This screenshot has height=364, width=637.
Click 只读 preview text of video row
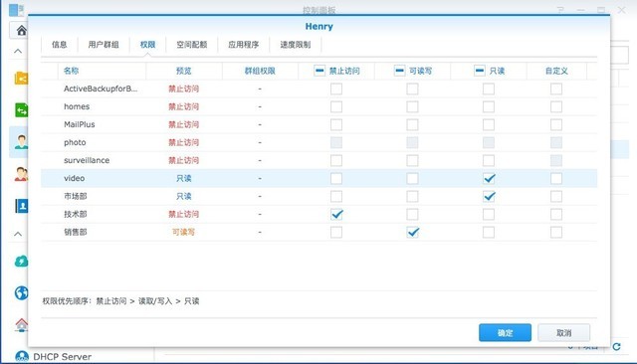[183, 178]
